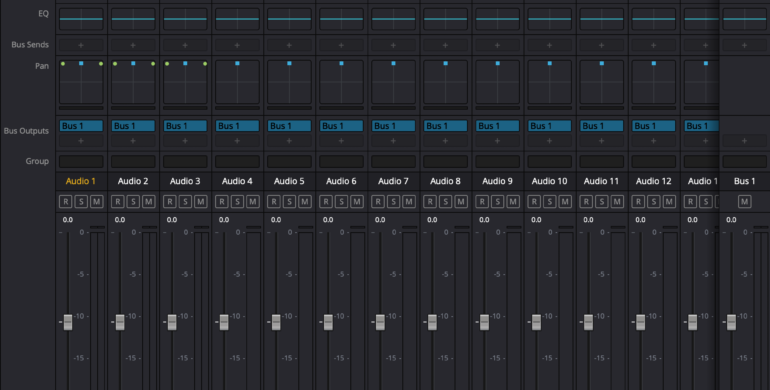
Task: Solo the Audio 2 track
Action: (133, 201)
